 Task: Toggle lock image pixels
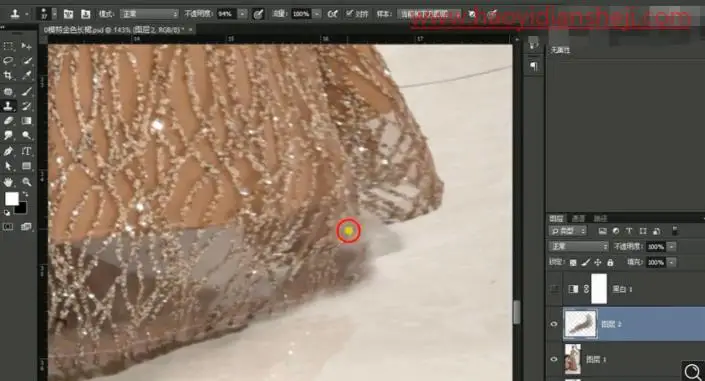pyautogui.click(x=585, y=262)
